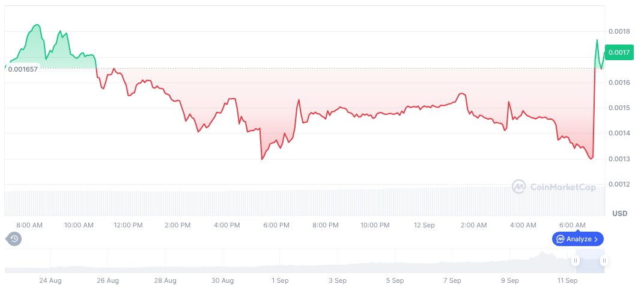The height and width of the screenshot is (287, 644).
Task: Click the USD currency label
Action: pos(619,214)
